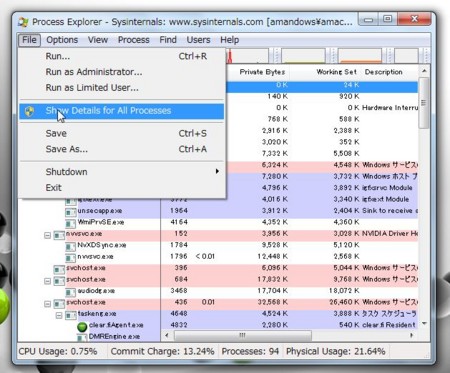Click the Physical Usage status entry

[x=336, y=351]
